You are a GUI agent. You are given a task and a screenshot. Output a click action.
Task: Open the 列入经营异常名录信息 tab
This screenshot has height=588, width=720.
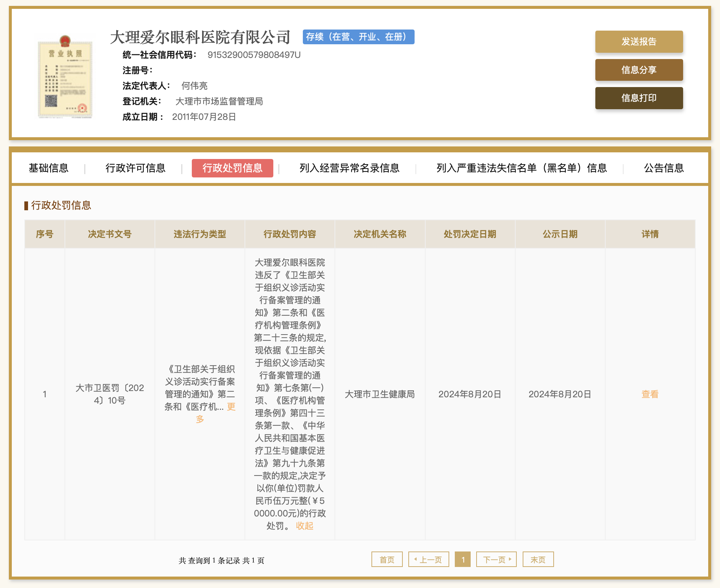[x=349, y=168]
